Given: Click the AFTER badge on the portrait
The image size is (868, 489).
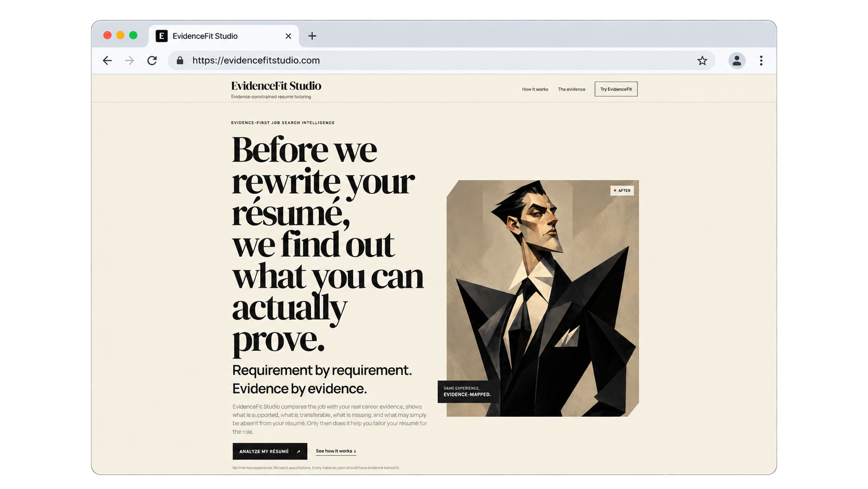Looking at the screenshot, I should pyautogui.click(x=622, y=191).
